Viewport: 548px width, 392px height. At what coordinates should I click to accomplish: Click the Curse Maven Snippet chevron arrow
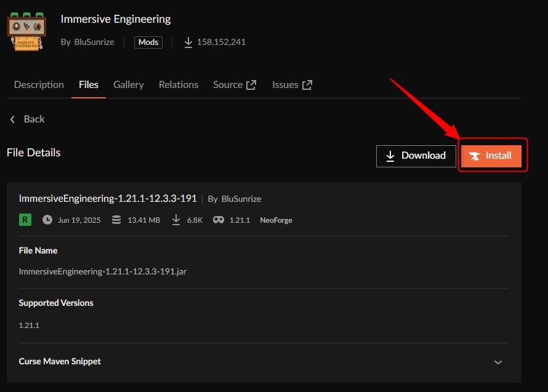coord(498,362)
